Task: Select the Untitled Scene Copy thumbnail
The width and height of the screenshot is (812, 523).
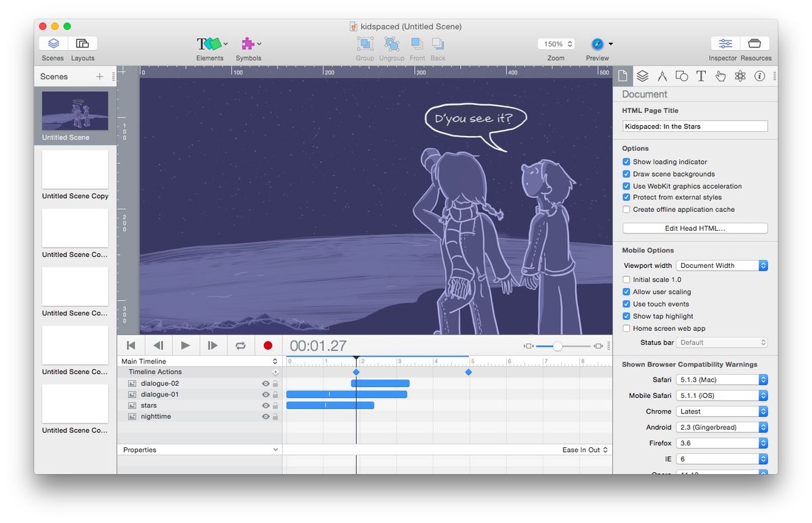Action: [74, 168]
